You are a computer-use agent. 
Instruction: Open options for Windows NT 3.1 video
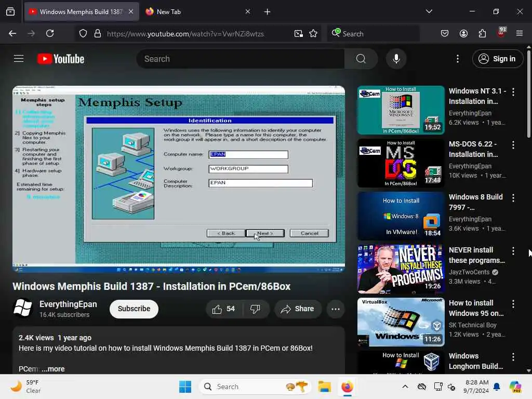(513, 91)
